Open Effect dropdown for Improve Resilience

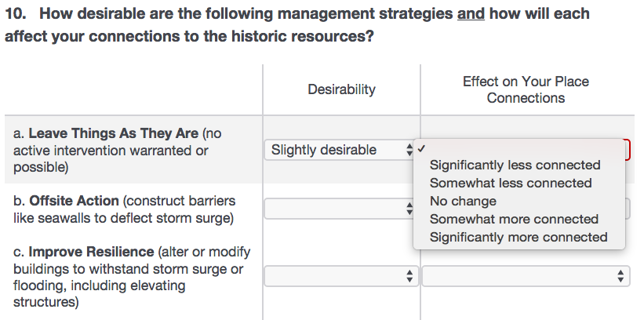526,276
